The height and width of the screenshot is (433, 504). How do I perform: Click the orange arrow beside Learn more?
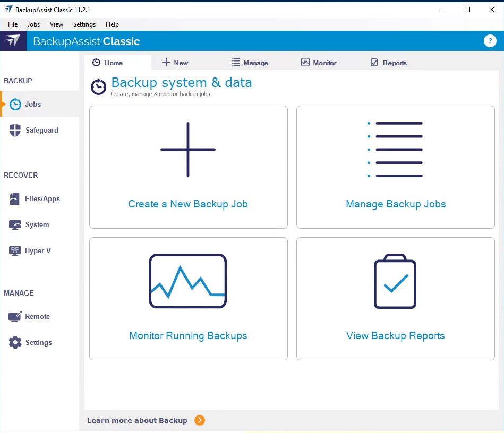point(200,421)
